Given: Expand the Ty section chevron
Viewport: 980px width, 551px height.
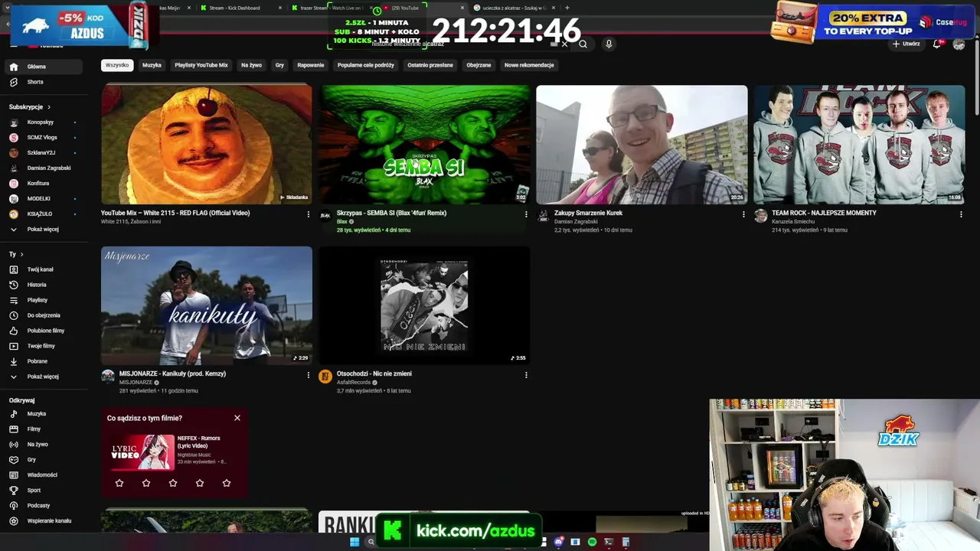Looking at the screenshot, I should coord(21,254).
